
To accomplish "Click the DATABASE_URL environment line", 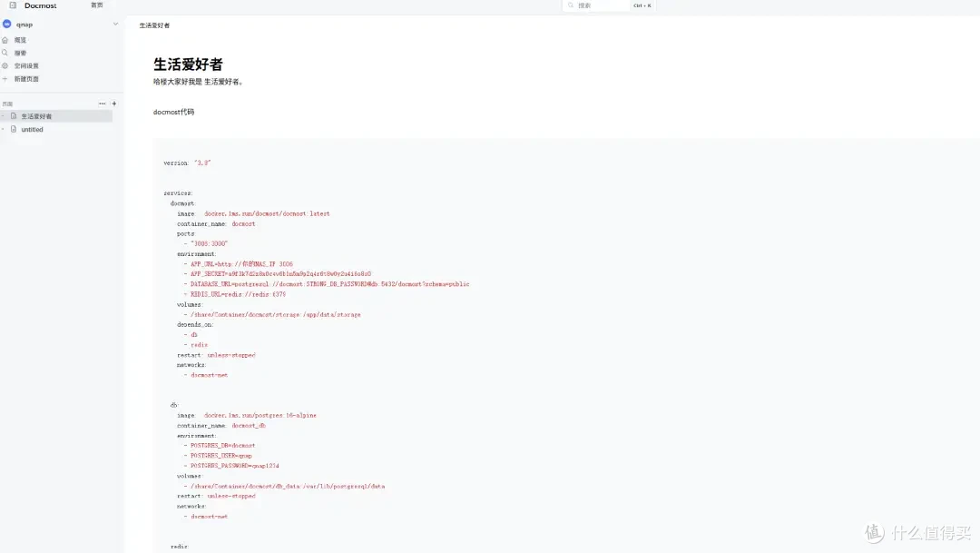I will pos(327,284).
